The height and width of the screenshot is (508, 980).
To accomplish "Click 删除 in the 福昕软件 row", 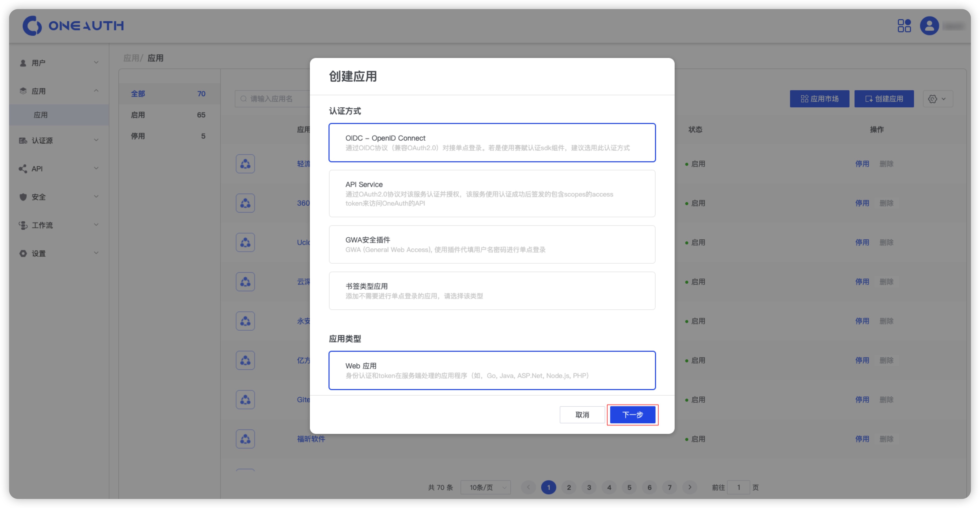I will [887, 439].
